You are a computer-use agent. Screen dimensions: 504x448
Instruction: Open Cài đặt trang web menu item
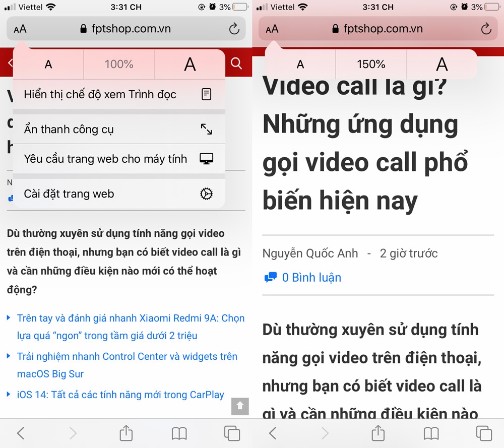coord(119,194)
